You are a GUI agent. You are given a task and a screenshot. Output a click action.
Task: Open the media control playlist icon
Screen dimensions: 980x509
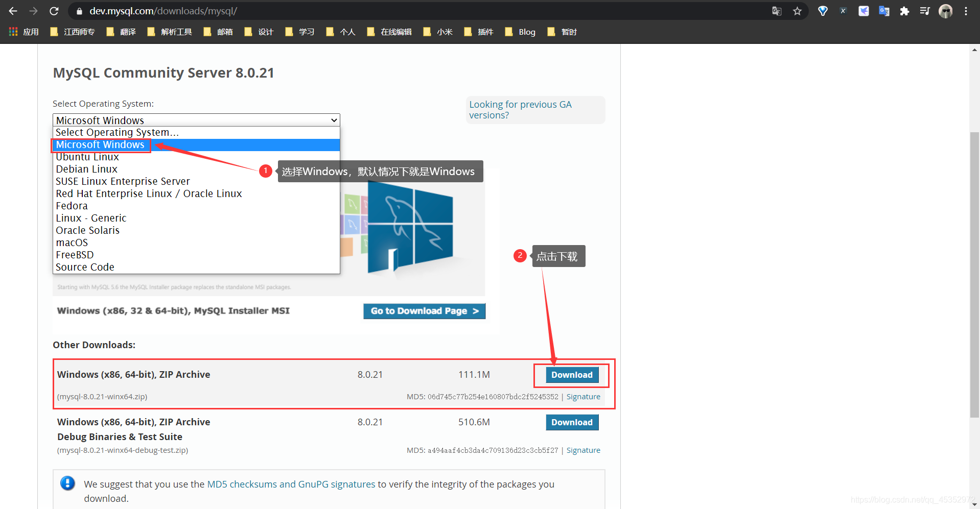coord(925,11)
